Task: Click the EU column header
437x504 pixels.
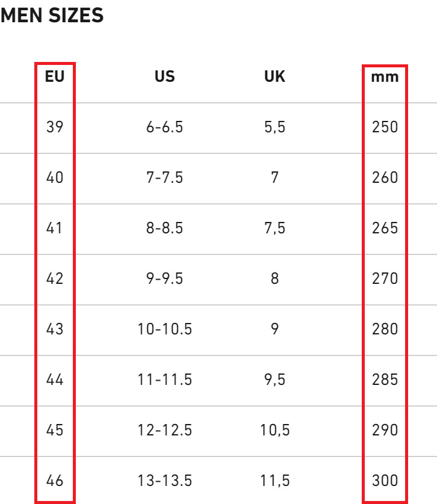Action: (x=54, y=77)
